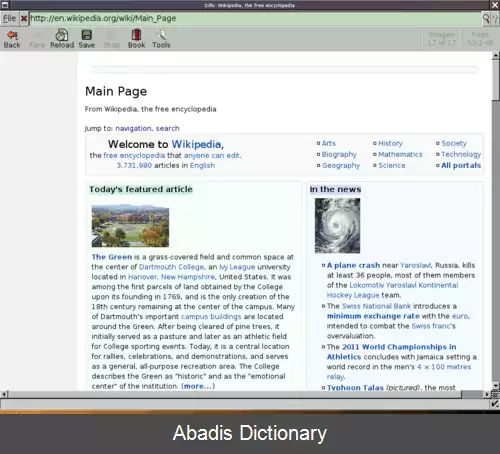Click the horizontal scrollbar left arrow

pos(4,394)
